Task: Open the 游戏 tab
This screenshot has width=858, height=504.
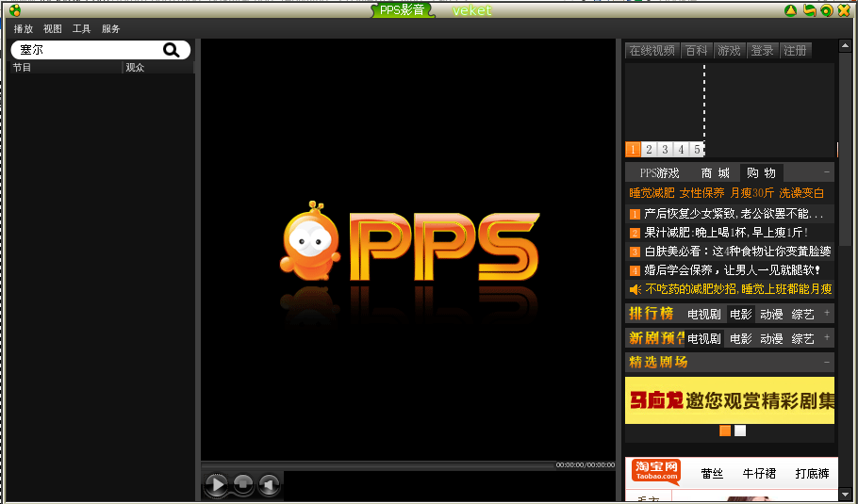Action: [729, 50]
